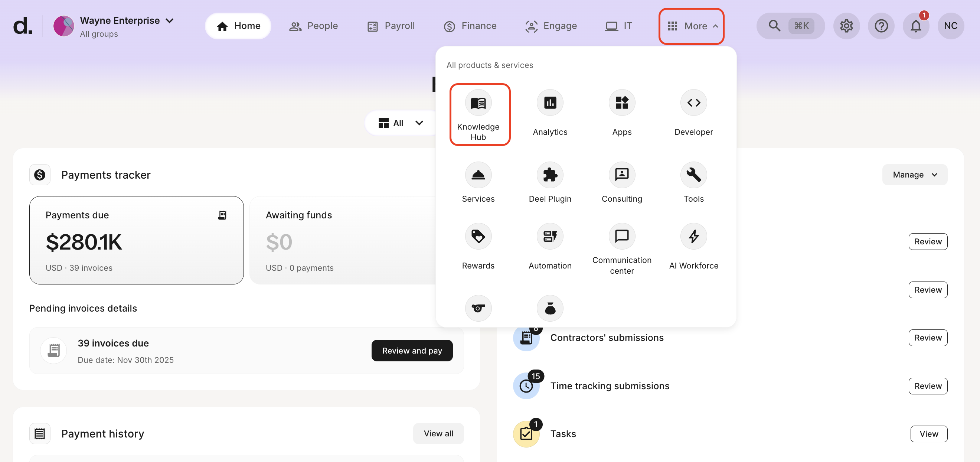This screenshot has height=462, width=980.
Task: Open the All filter dropdown
Action: tap(400, 123)
